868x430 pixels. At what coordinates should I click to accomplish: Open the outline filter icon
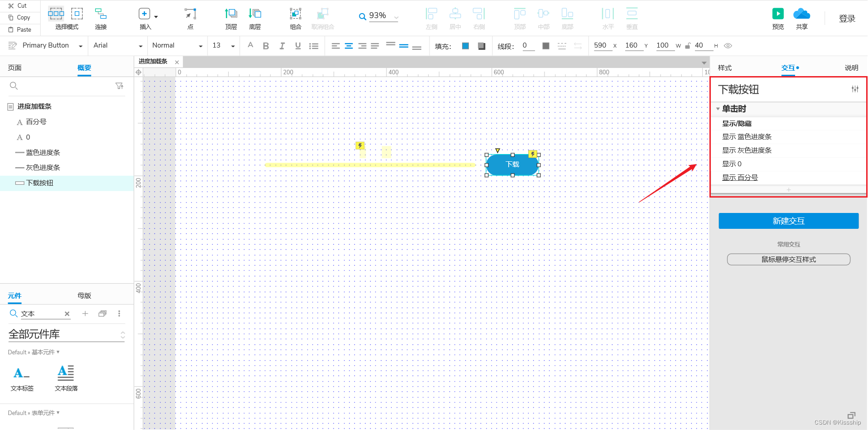[119, 86]
